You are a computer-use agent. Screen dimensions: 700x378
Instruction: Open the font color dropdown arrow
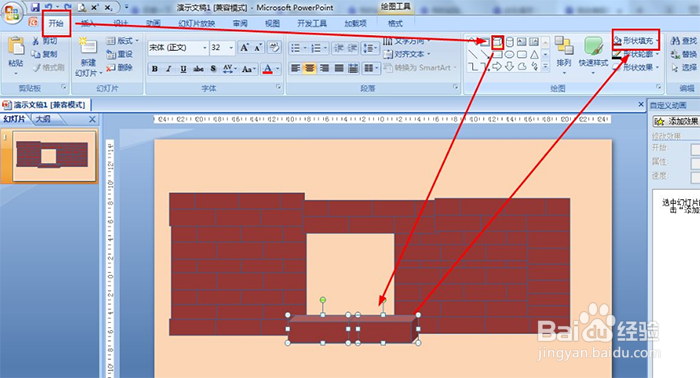point(278,69)
